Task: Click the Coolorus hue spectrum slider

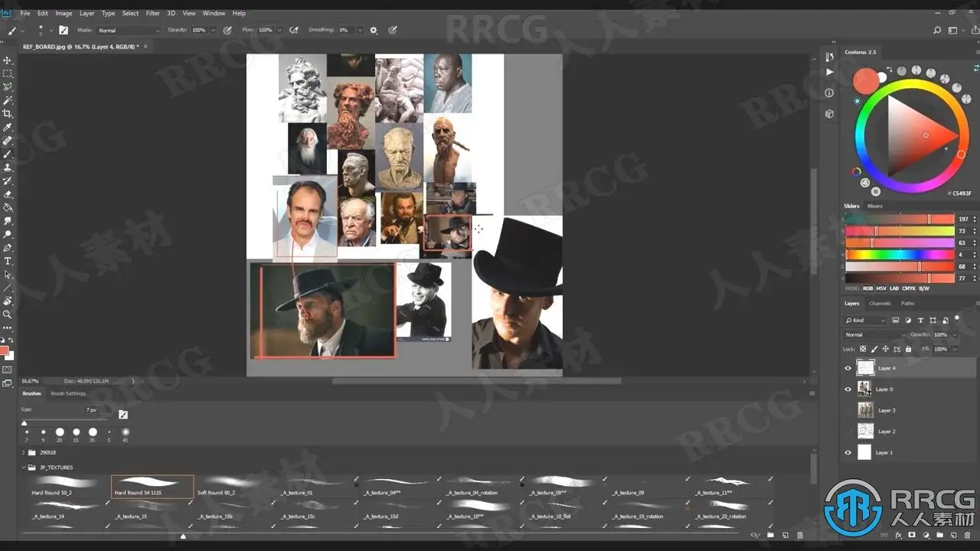Action: 900,255
